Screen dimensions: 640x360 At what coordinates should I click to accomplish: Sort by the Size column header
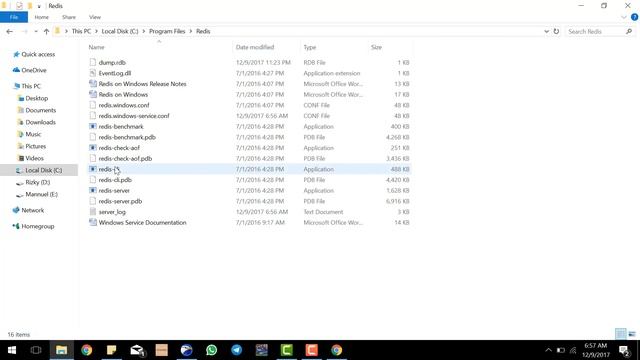[376, 47]
